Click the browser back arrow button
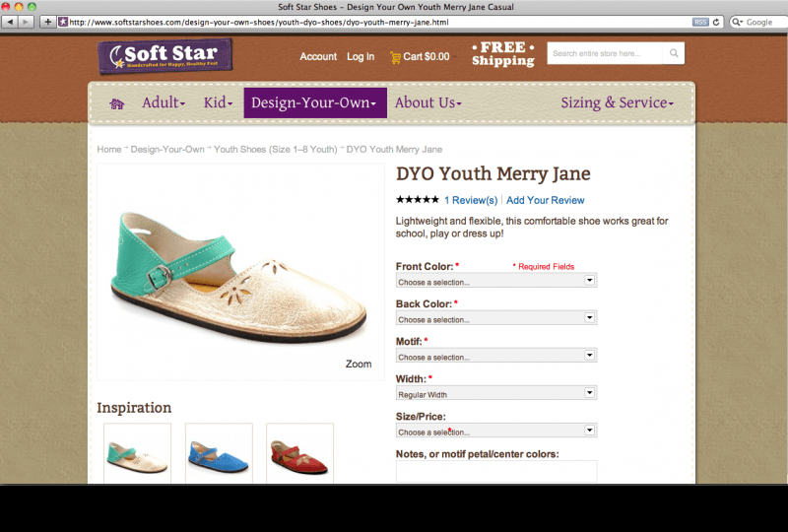The height and width of the screenshot is (532, 788). (x=11, y=22)
